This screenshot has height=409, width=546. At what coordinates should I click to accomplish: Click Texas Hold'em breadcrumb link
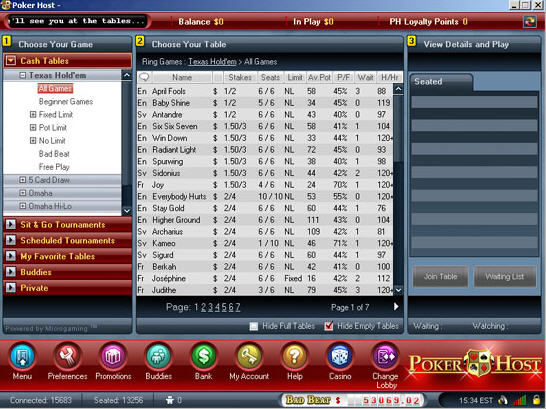tap(212, 62)
